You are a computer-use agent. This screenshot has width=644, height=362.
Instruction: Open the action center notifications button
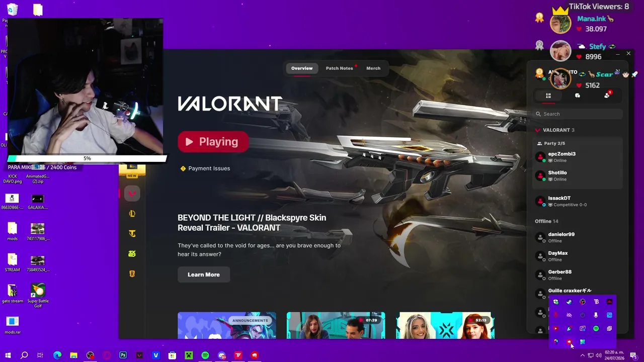point(633,355)
